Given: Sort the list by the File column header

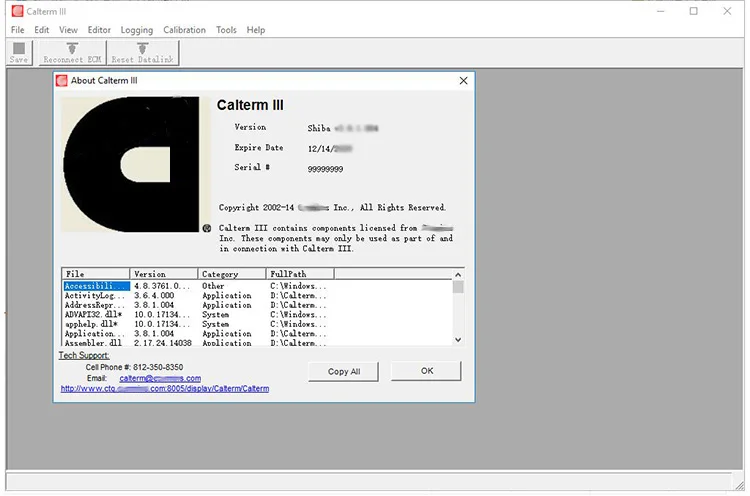Looking at the screenshot, I should pyautogui.click(x=96, y=274).
